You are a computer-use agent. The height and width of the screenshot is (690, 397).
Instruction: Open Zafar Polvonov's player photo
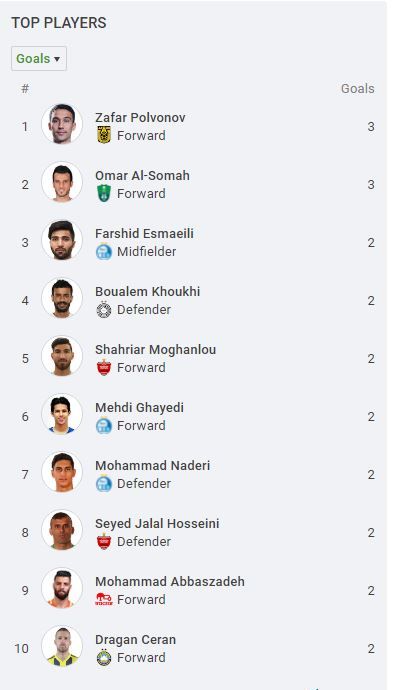click(x=62, y=124)
